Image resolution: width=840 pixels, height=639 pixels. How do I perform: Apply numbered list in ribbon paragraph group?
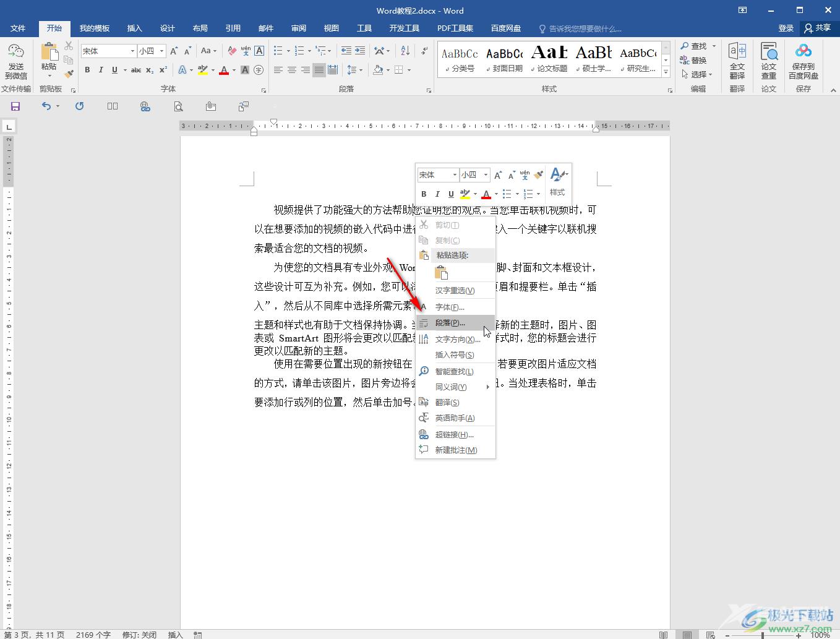coord(299,51)
